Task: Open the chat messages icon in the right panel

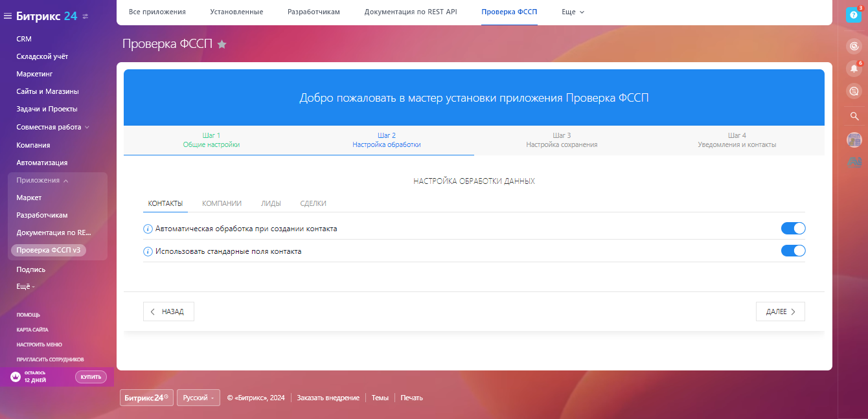Action: (x=854, y=91)
